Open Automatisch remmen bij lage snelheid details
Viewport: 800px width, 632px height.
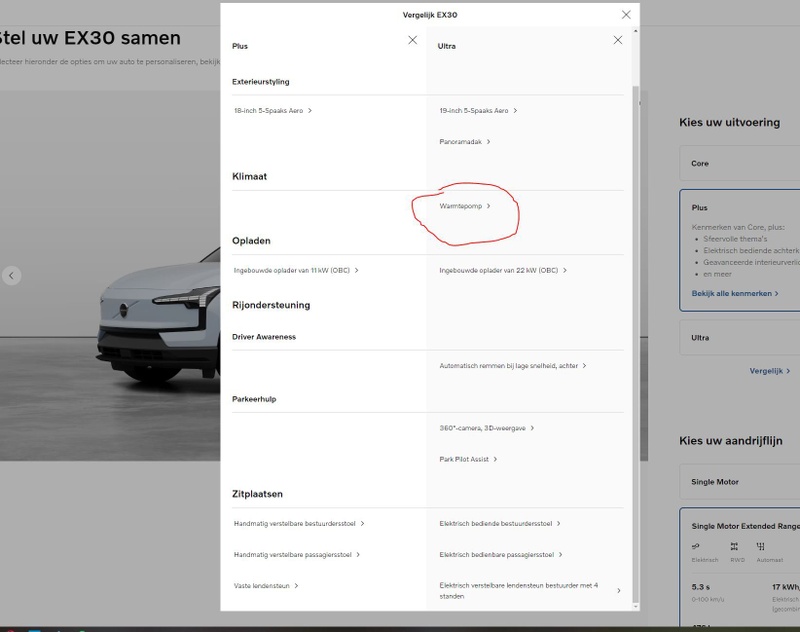tap(513, 366)
